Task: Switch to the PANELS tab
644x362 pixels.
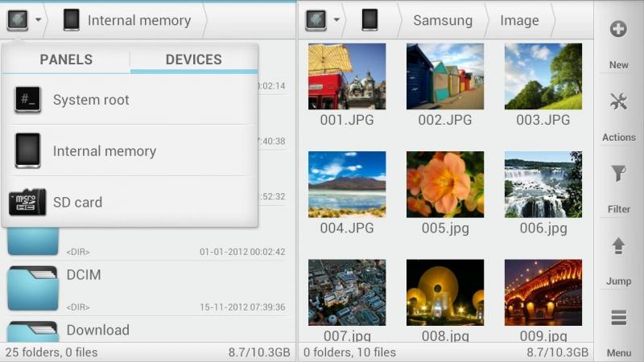Action: pyautogui.click(x=66, y=60)
